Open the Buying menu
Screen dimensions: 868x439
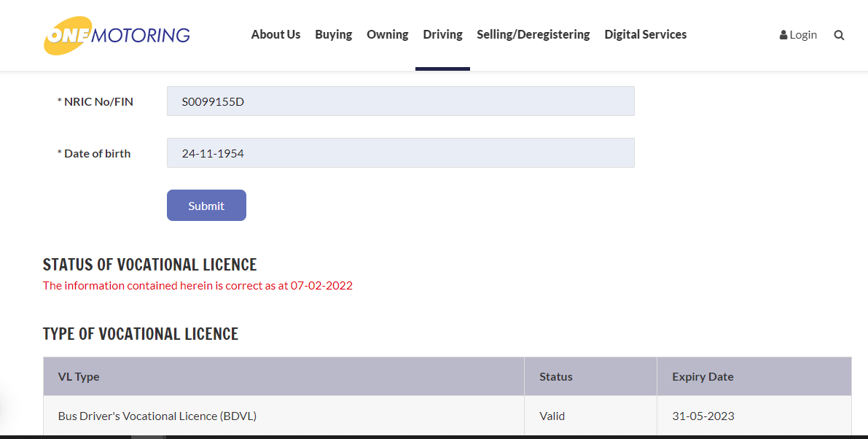[x=333, y=34]
